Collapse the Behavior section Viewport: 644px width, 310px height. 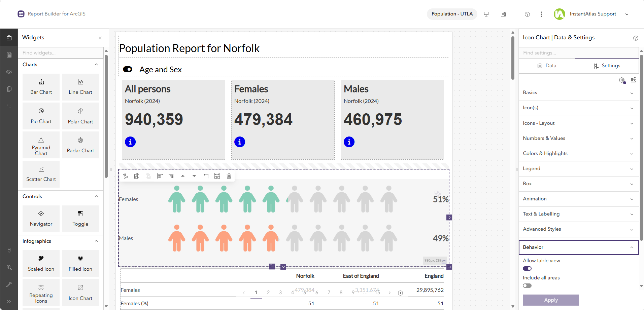(578, 247)
